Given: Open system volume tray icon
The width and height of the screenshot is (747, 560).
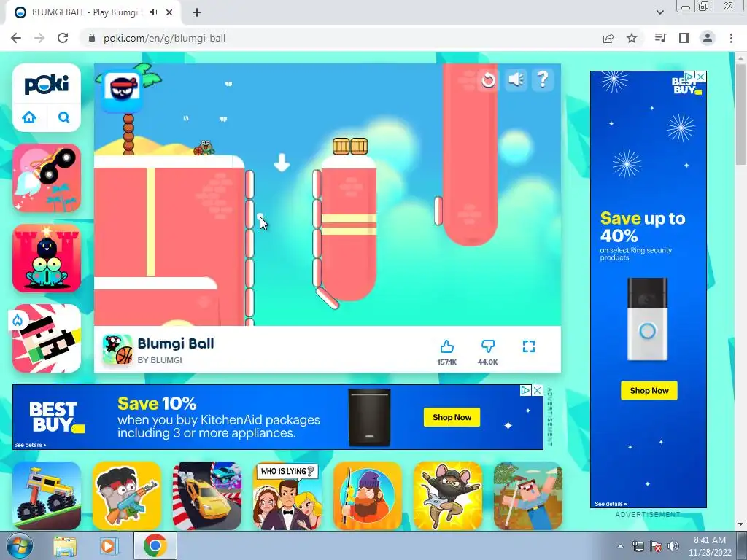Looking at the screenshot, I should pos(673,546).
